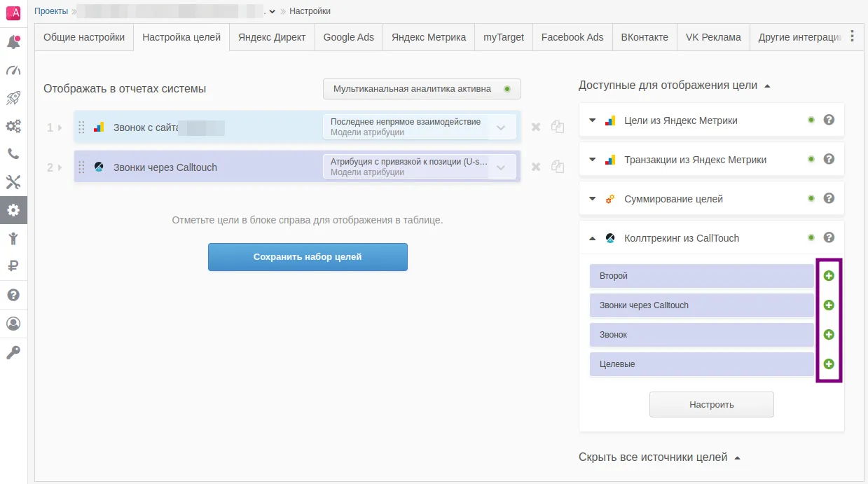868x484 pixels.
Task: Switch to 'ВКонтакте' tab
Action: pyautogui.click(x=645, y=37)
